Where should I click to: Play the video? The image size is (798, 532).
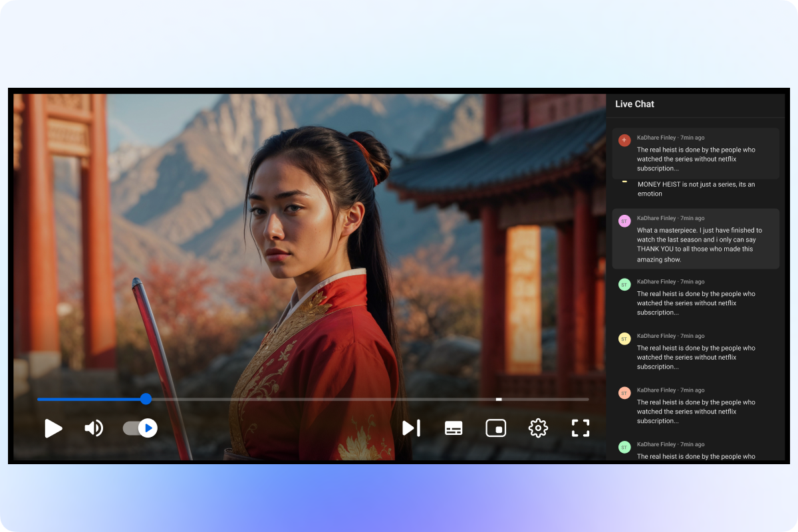pos(53,428)
